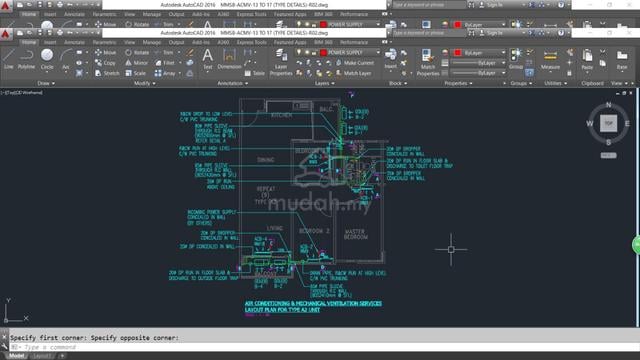This screenshot has height=360, width=640.
Task: Click the Group icon
Action: point(516,59)
